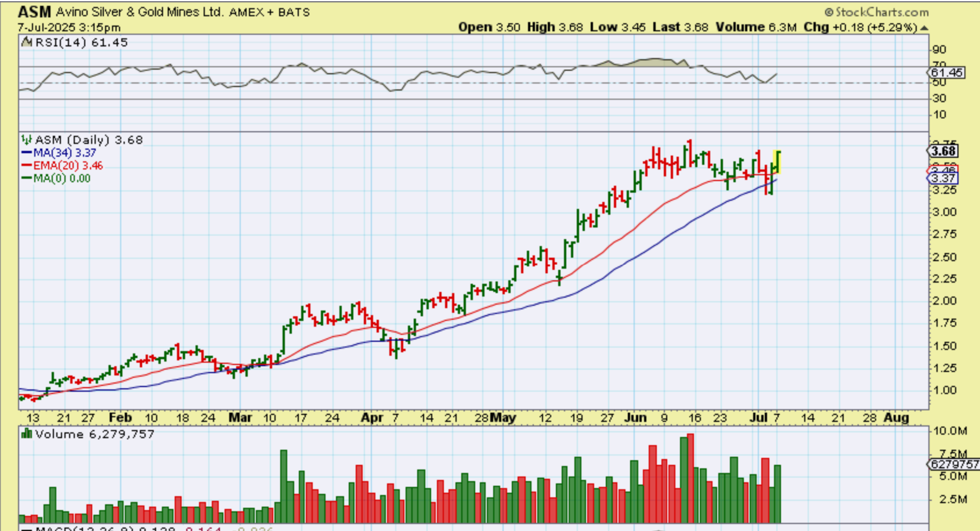This screenshot has width=980, height=531.
Task: Click the timestamp 7-Jul-2025 3:15pm
Action: click(68, 27)
